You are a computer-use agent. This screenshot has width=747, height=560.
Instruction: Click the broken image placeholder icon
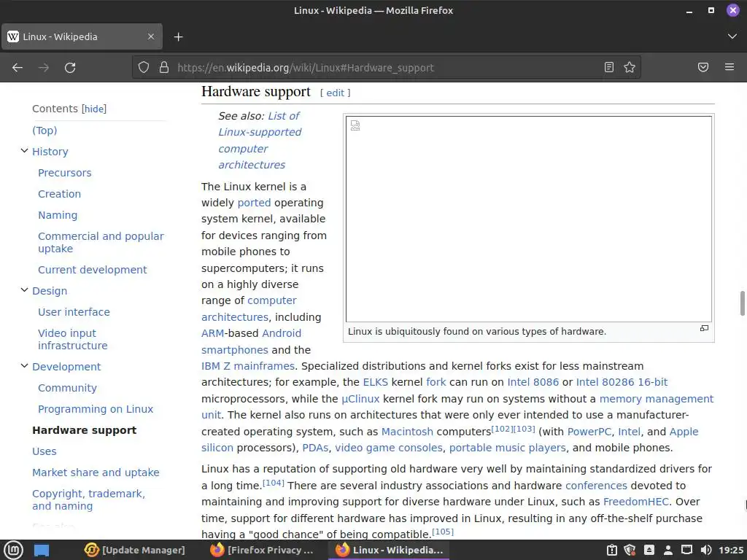(x=355, y=125)
